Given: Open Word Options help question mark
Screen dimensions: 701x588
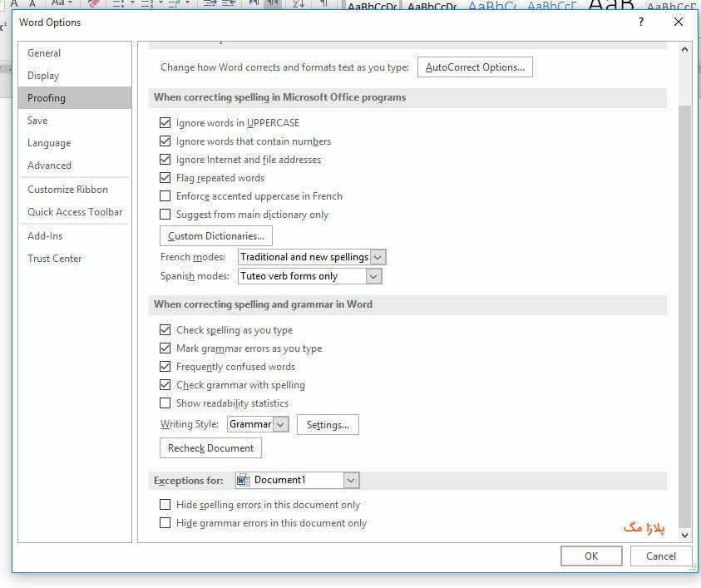Looking at the screenshot, I should 641,22.
